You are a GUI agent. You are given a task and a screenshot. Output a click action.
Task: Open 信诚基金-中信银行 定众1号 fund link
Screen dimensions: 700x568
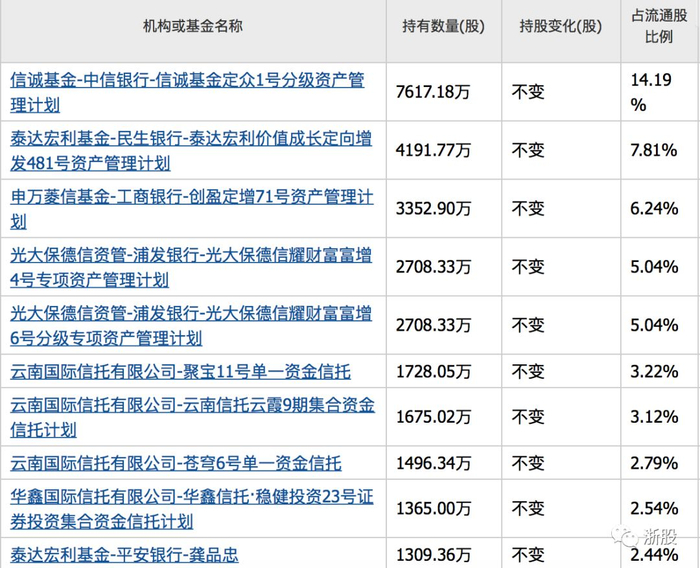click(188, 92)
